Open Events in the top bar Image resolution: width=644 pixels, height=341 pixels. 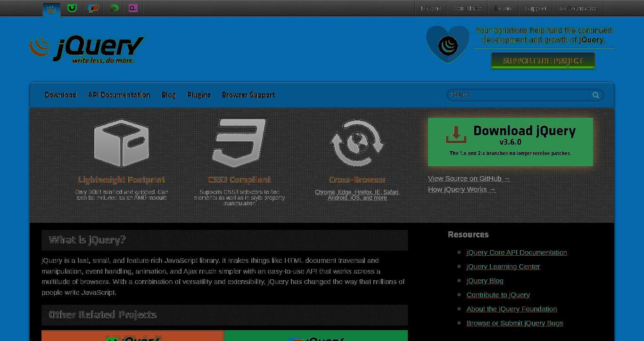503,8
